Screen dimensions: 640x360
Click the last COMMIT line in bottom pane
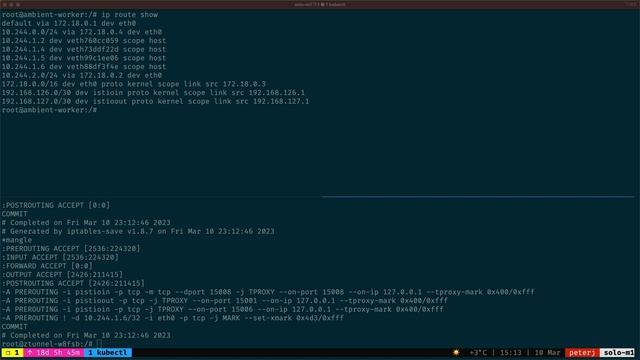(14, 327)
